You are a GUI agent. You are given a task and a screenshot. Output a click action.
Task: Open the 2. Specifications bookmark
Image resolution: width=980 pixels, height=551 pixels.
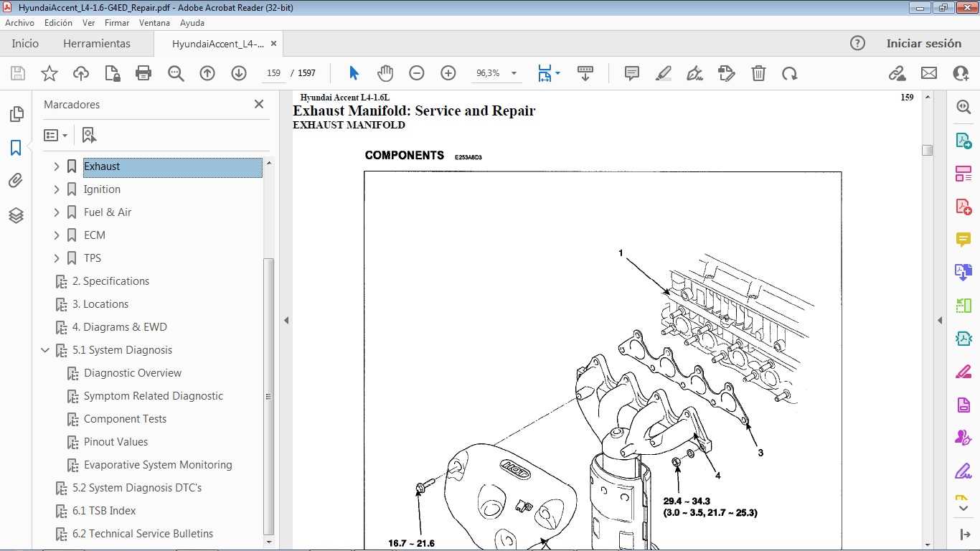tap(110, 281)
